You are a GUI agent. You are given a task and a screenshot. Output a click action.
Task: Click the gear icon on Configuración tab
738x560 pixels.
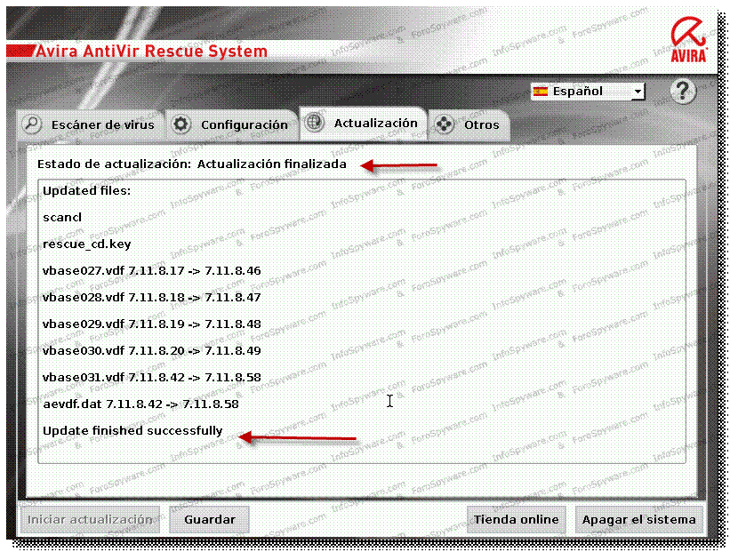181,124
